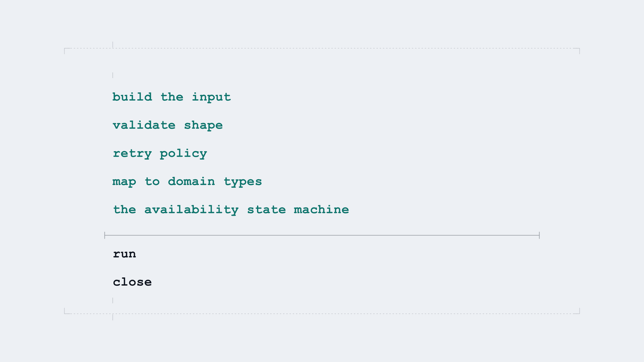
Task: Click the divider's left end cap
Action: pos(105,235)
